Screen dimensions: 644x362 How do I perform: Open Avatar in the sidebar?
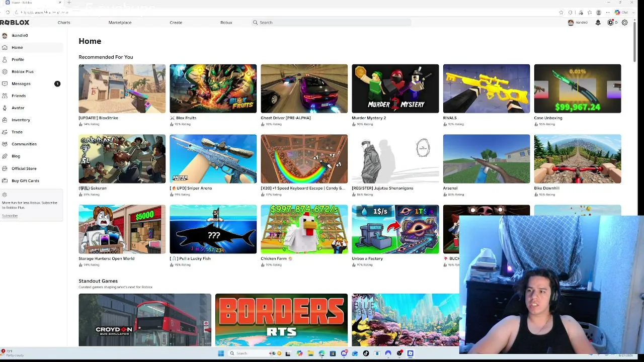pos(31,108)
